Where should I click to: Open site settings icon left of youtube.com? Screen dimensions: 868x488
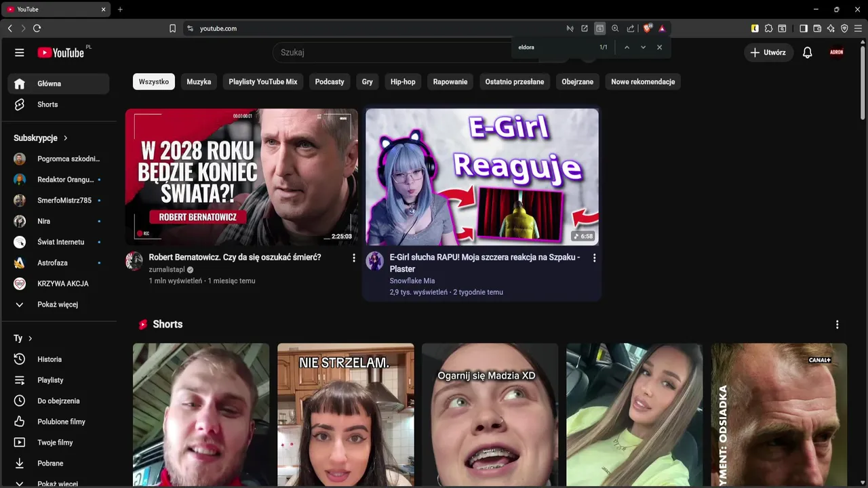click(x=190, y=28)
